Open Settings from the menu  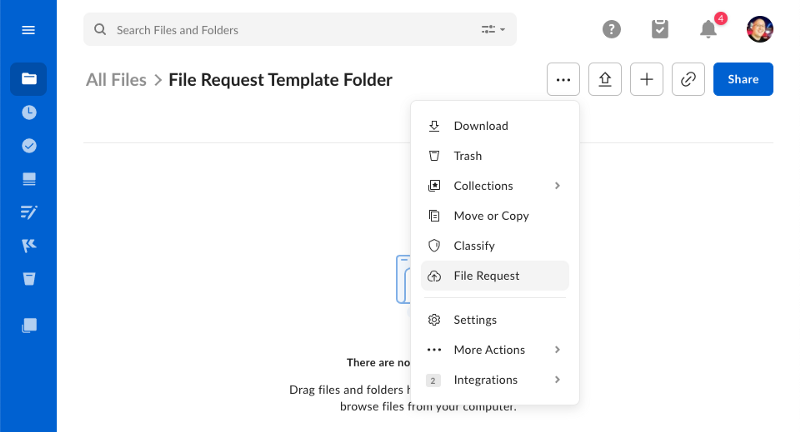pos(495,320)
